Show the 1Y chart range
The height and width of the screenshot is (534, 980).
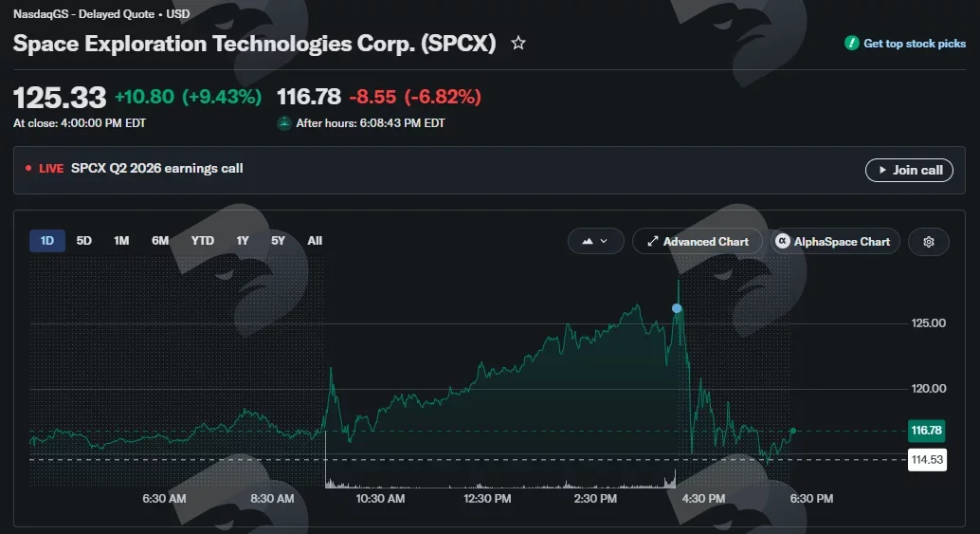[243, 241]
